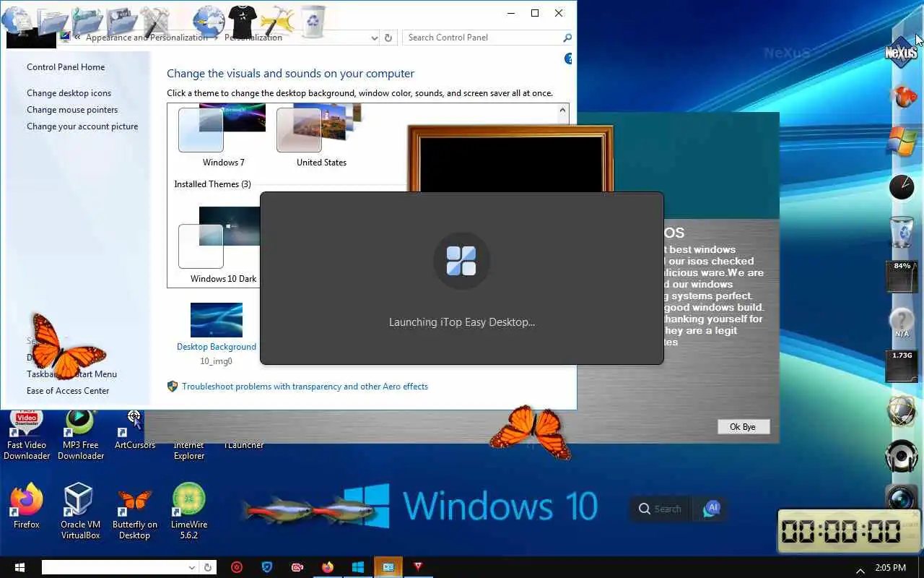Click the Desktop Background link
The height and width of the screenshot is (578, 924).
click(x=217, y=347)
